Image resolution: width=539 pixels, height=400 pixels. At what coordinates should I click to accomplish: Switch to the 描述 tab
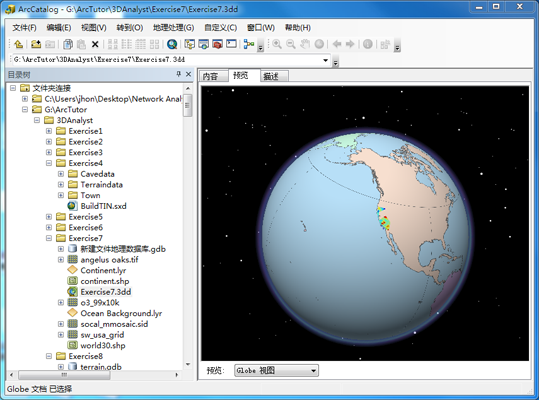274,76
